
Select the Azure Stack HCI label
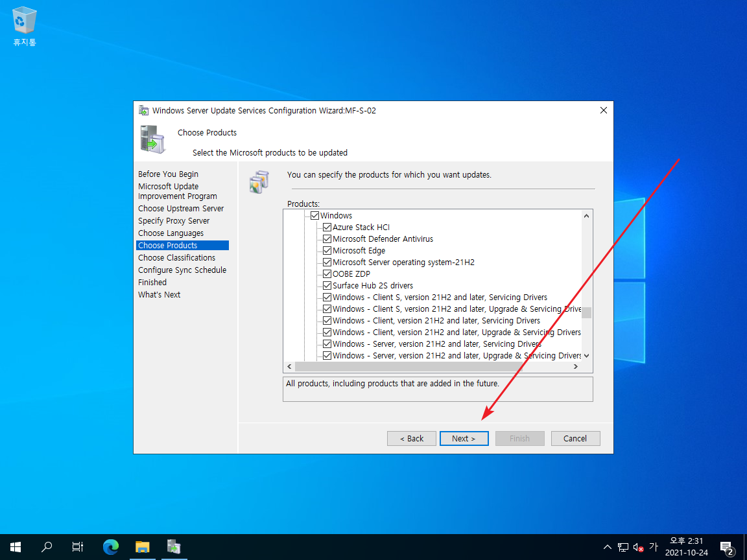tap(361, 227)
